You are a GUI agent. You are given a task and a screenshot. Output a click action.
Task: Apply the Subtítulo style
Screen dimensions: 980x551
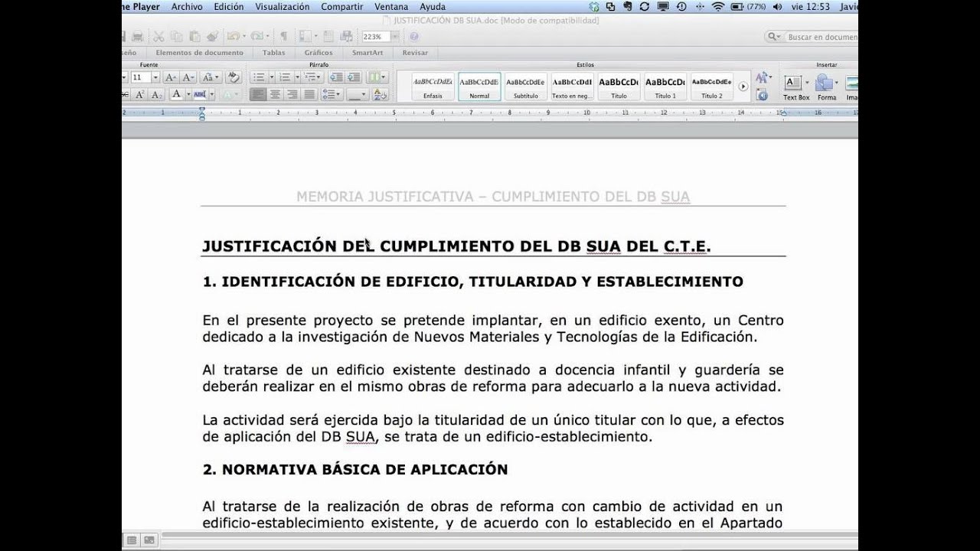pyautogui.click(x=526, y=86)
